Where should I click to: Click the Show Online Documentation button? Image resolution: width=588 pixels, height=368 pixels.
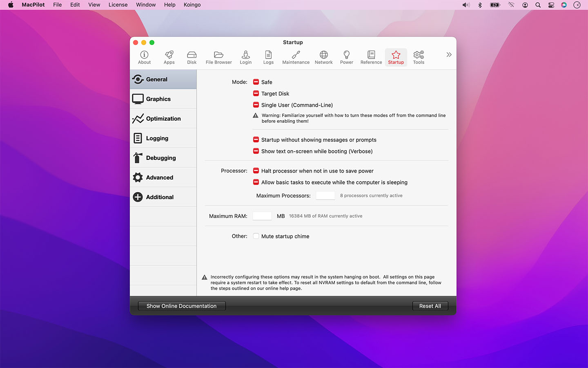tap(182, 306)
